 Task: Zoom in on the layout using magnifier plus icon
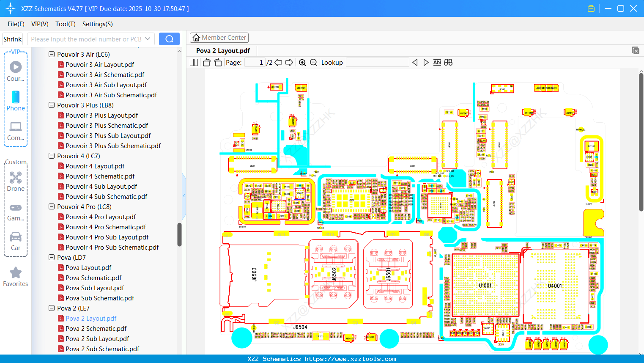tap(302, 62)
